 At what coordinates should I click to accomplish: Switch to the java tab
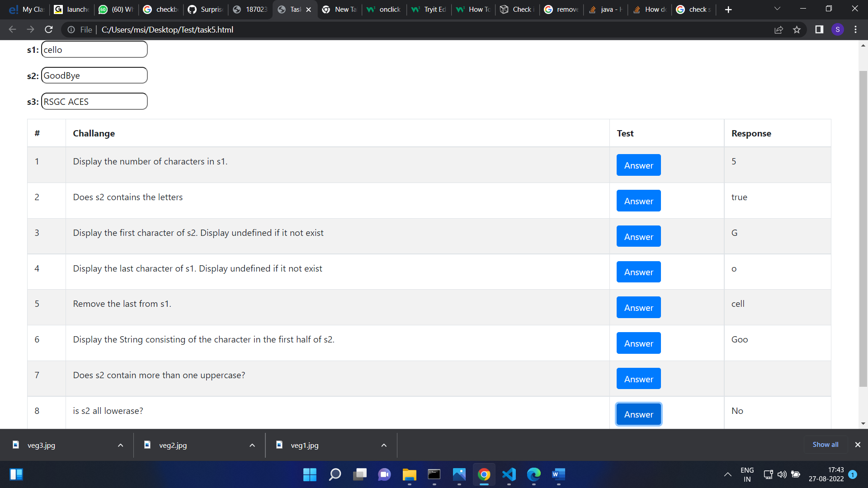point(605,9)
